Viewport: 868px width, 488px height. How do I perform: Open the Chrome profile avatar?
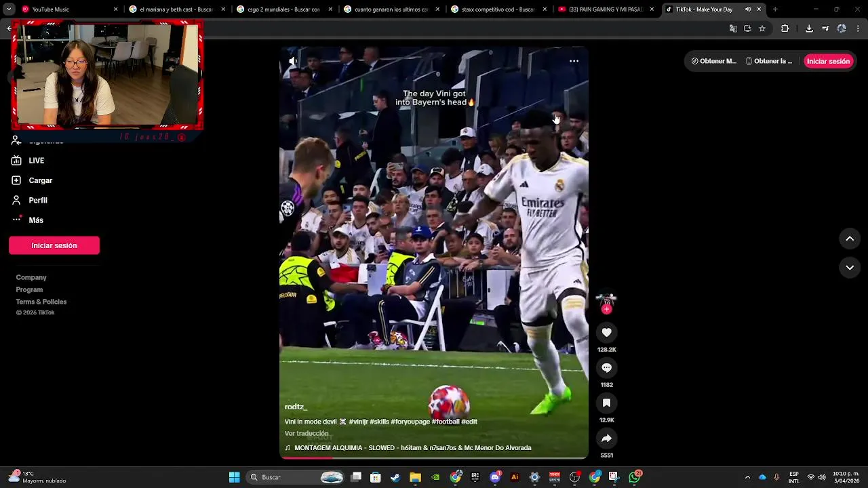click(842, 28)
